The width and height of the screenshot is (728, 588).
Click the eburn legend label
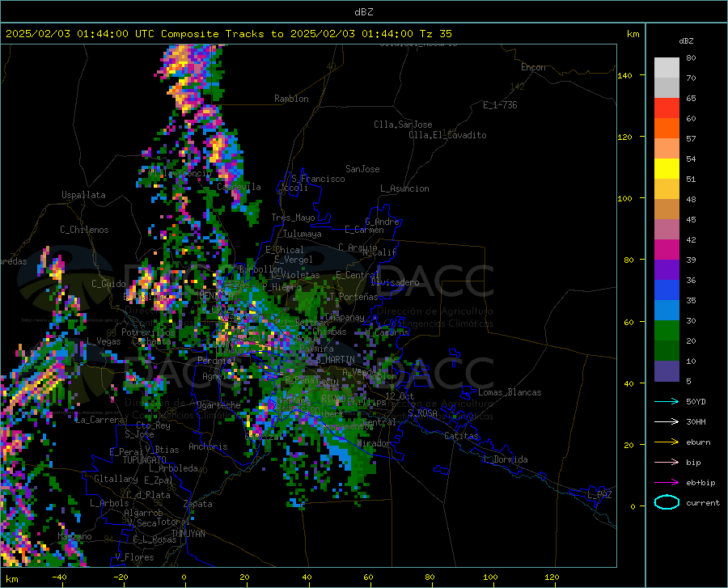698,442
